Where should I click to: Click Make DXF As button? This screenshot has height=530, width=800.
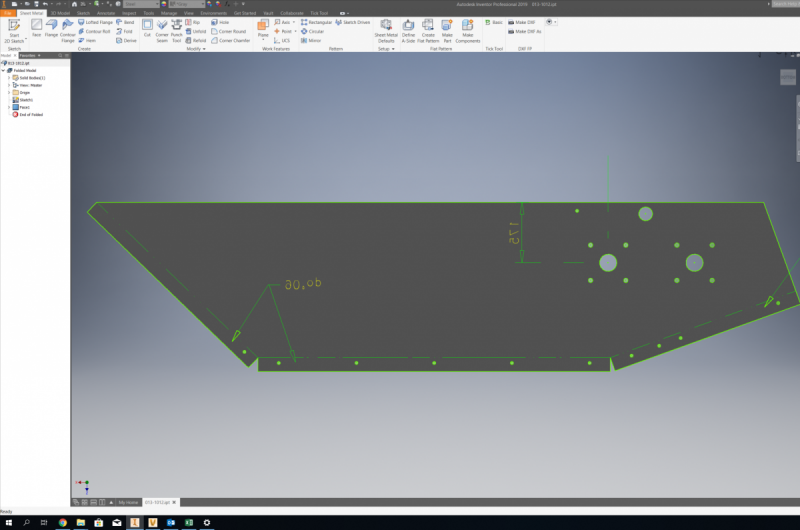click(x=524, y=32)
